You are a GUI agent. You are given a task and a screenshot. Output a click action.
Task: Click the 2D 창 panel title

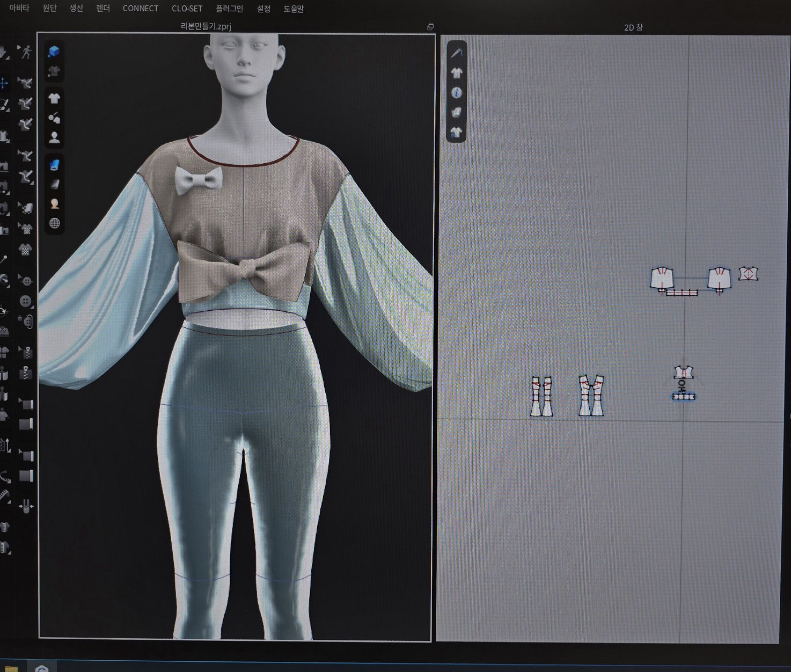(x=633, y=27)
